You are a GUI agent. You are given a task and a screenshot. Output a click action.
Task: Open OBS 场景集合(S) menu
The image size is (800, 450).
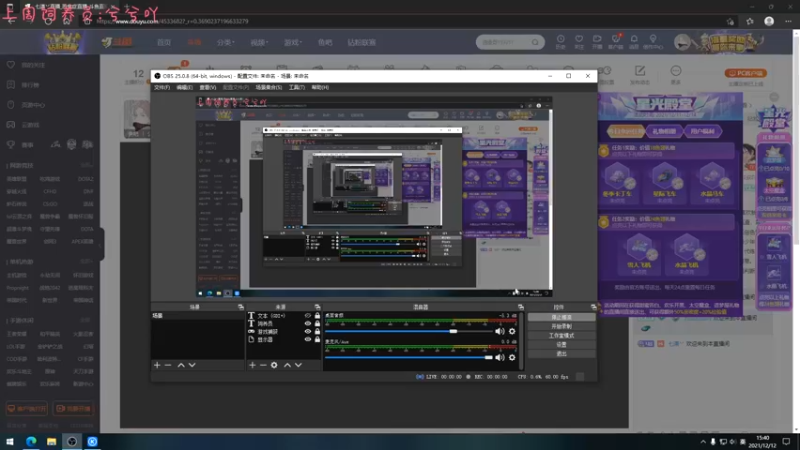[268, 88]
